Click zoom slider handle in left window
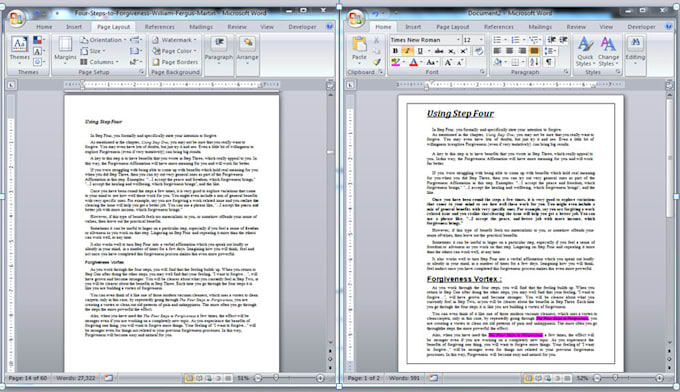This screenshot has width=680, height=392. point(276,378)
